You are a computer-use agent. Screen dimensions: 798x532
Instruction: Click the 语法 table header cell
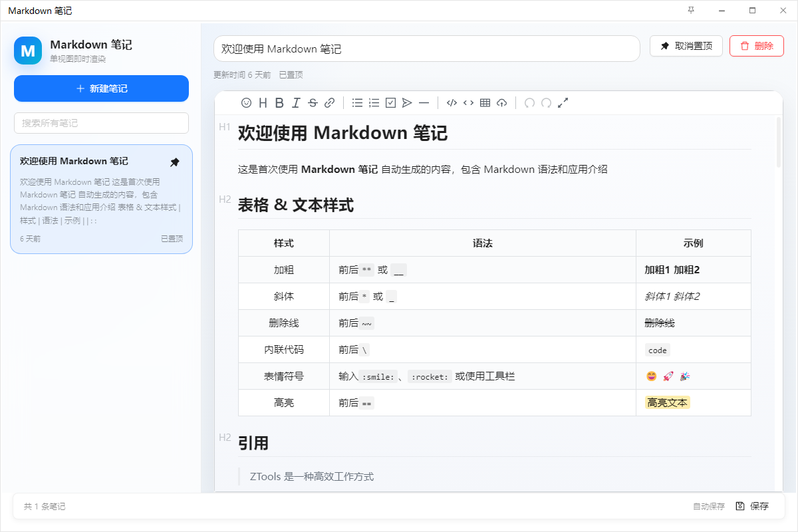point(483,243)
